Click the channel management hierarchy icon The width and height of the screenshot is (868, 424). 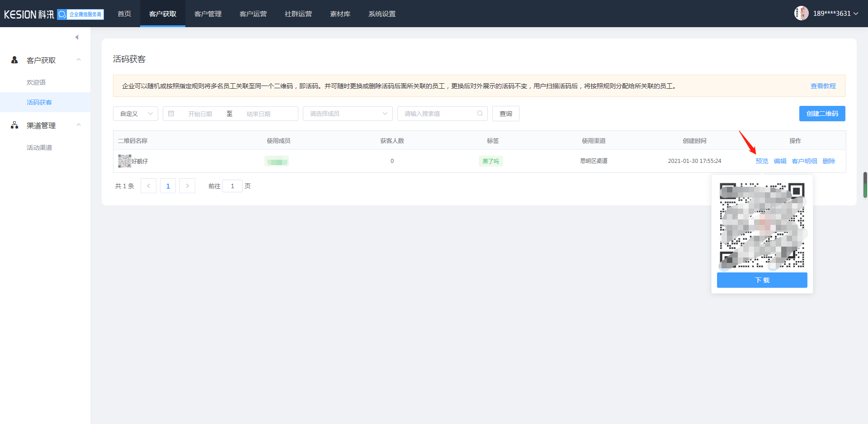pyautogui.click(x=14, y=125)
